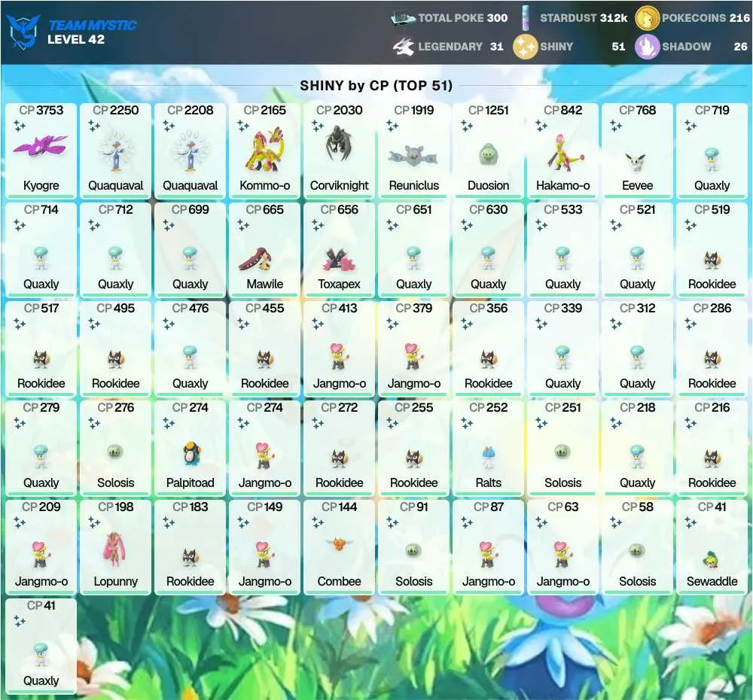The width and height of the screenshot is (753, 700).
Task: Click the "TOTAL POKE 300" text
Action: (462, 18)
